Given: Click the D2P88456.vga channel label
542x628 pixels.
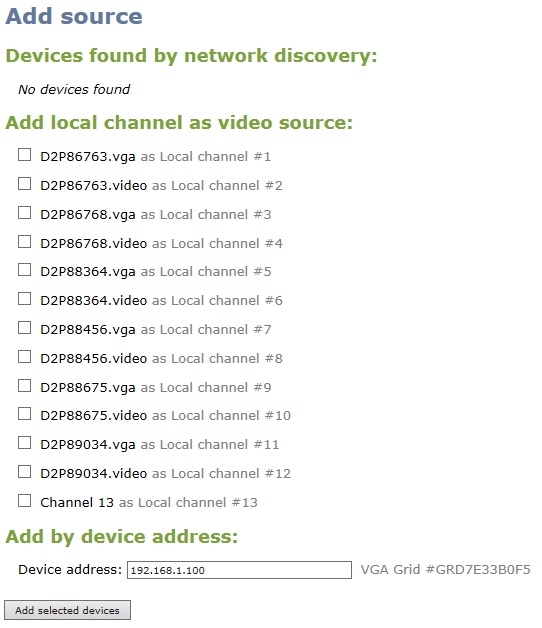Looking at the screenshot, I should (88, 330).
